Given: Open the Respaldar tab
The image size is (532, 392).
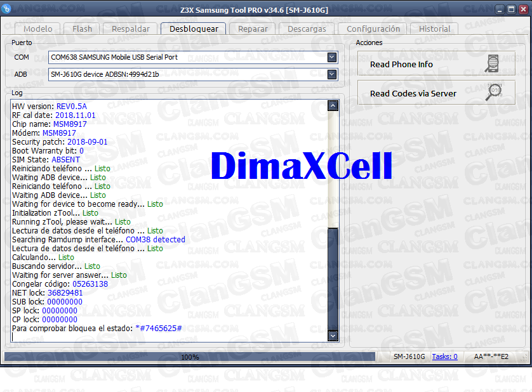Looking at the screenshot, I should pyautogui.click(x=130, y=29).
